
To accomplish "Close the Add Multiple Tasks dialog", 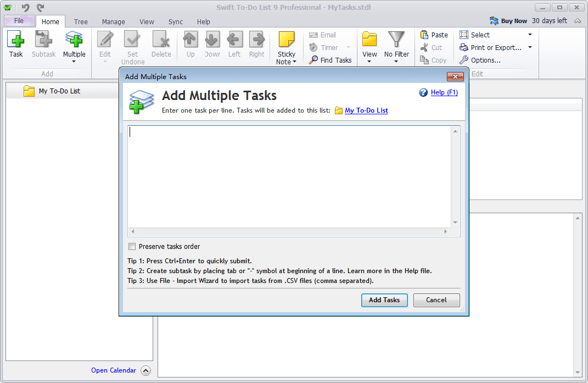I will [455, 76].
